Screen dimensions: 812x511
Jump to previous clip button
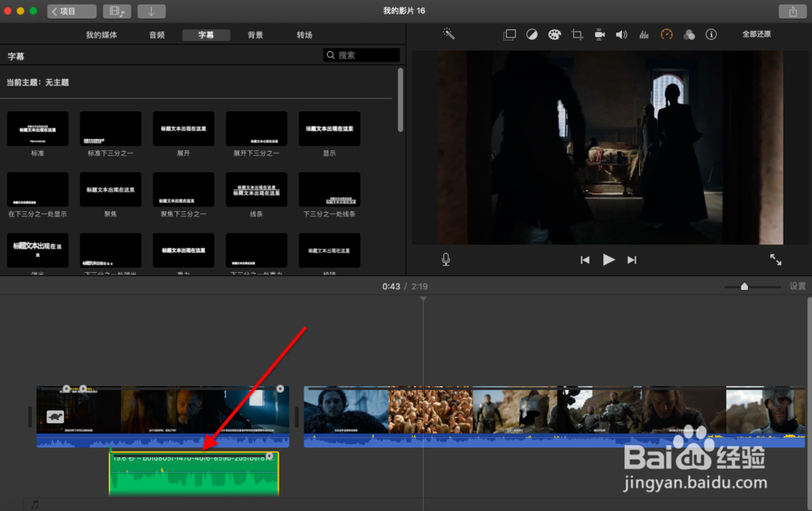[585, 260]
